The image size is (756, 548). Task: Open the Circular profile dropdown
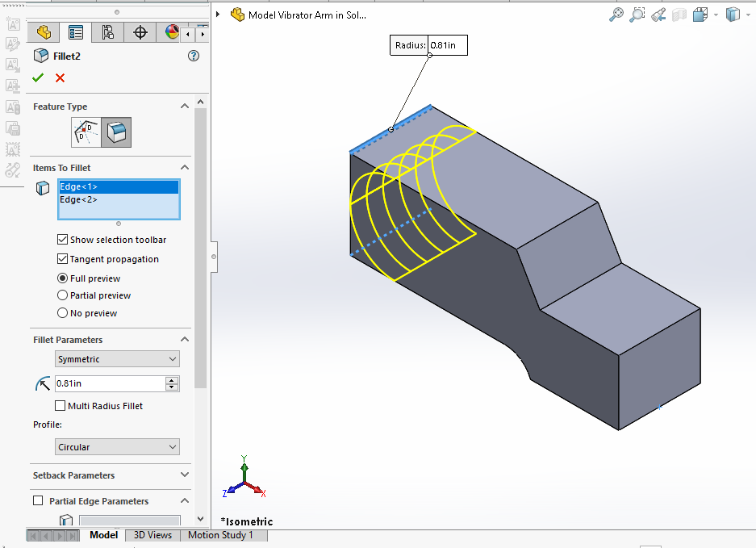pyautogui.click(x=118, y=447)
